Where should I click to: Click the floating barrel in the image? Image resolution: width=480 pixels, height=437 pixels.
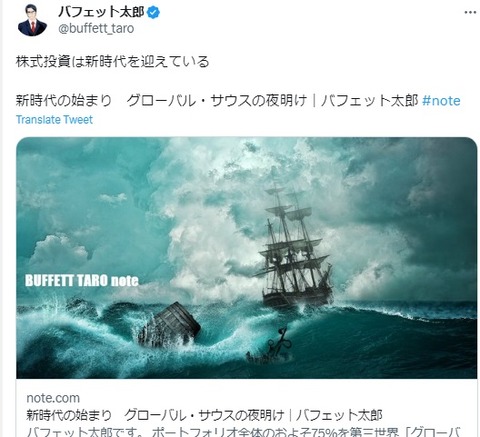click(170, 324)
